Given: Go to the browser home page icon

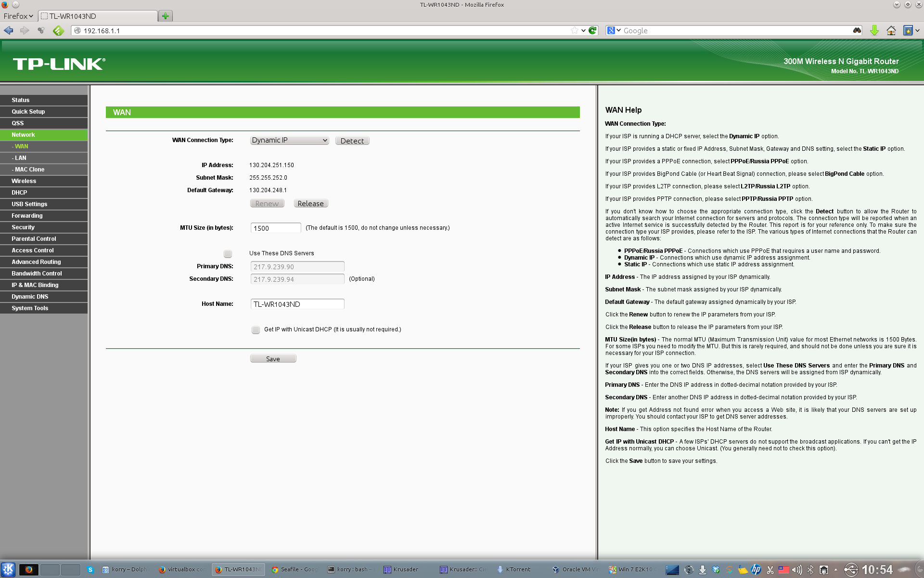Looking at the screenshot, I should (x=891, y=30).
